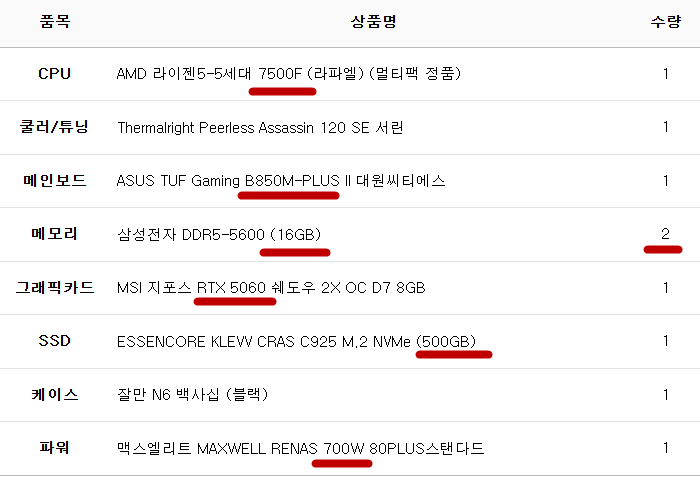700x484 pixels.
Task: Open the AMD 라이젠5 7500F product name
Action: click(x=288, y=74)
